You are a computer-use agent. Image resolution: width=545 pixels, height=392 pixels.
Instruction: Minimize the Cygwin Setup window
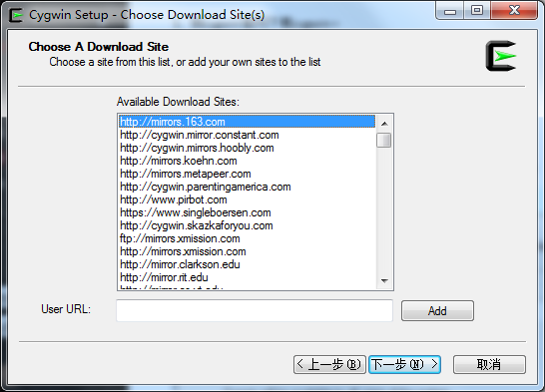point(450,11)
